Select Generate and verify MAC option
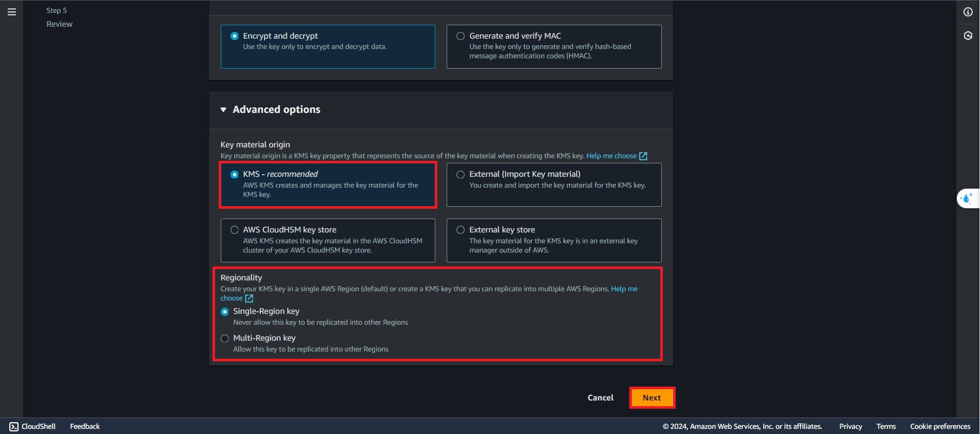This screenshot has height=434, width=980. coord(461,36)
